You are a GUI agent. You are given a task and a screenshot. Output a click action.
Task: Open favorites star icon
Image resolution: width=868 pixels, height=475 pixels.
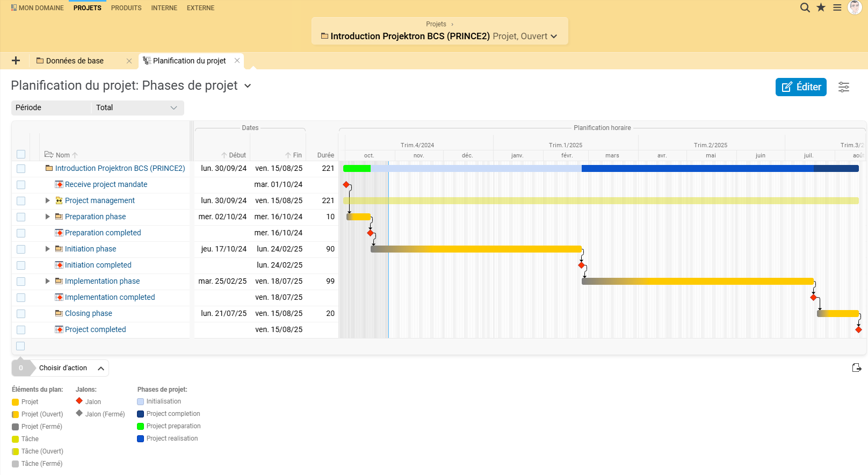click(821, 8)
